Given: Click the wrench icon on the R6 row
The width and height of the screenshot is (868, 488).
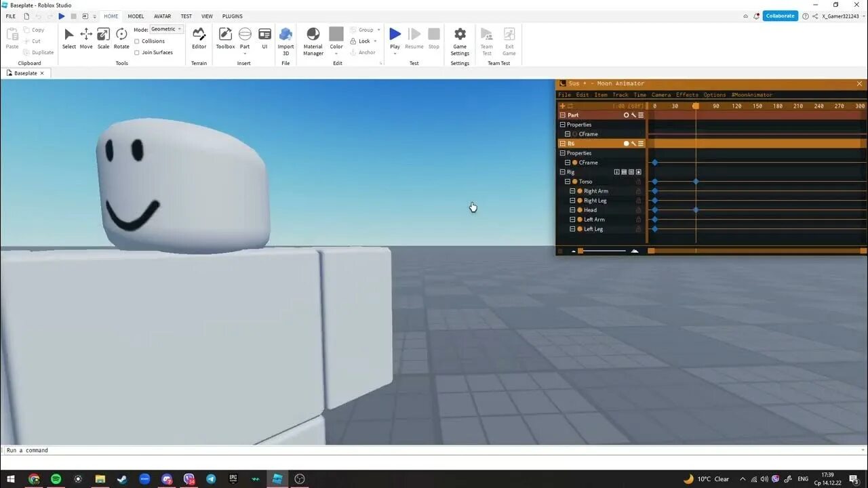Looking at the screenshot, I should (633, 144).
